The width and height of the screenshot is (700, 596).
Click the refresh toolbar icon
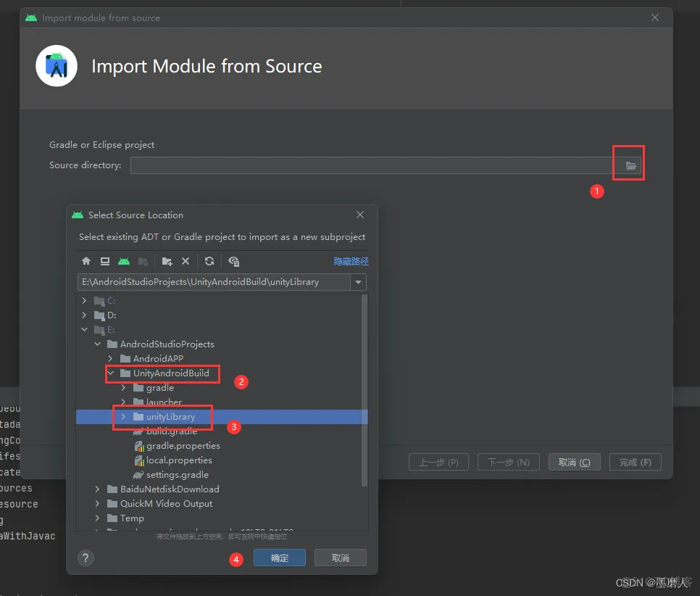209,261
